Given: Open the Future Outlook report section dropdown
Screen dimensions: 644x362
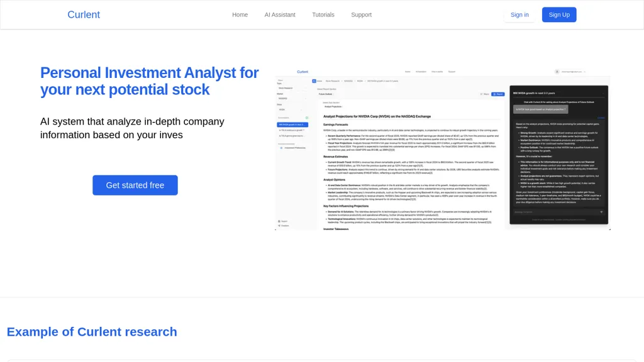Looking at the screenshot, I should [333, 94].
